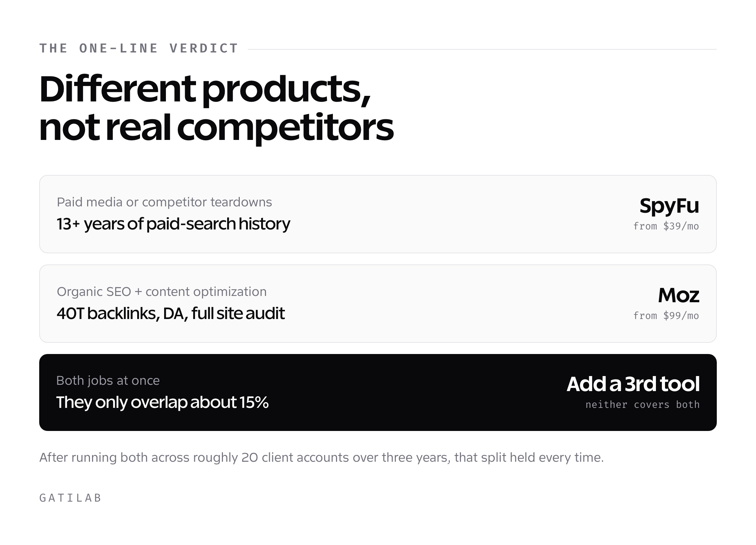Click the 'Add a 3rd tool' heading
The width and height of the screenshot is (756, 545).
click(633, 384)
